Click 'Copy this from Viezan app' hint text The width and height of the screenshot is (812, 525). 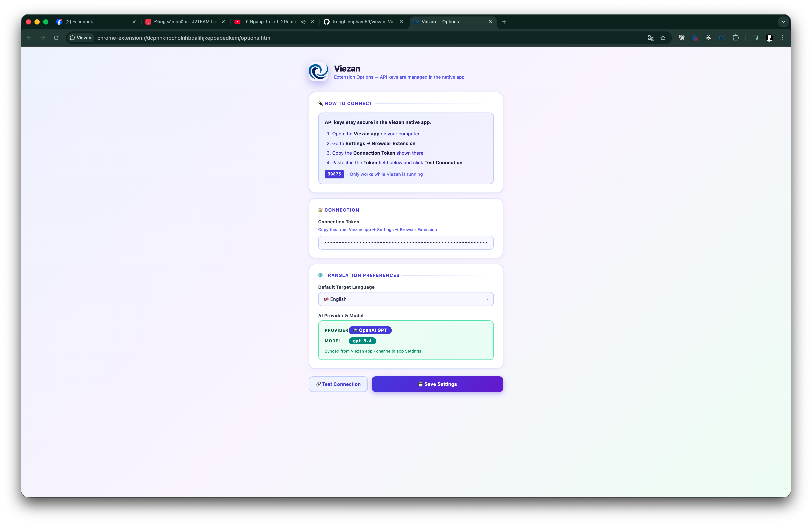click(377, 230)
